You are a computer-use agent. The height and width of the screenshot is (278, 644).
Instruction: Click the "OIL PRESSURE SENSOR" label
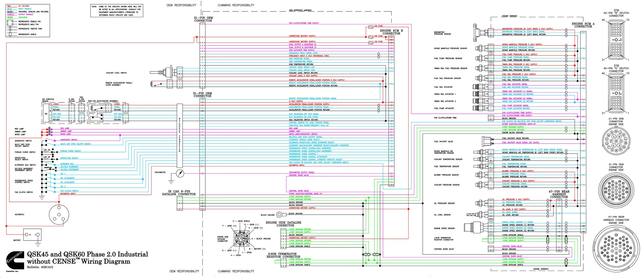pos(445,203)
